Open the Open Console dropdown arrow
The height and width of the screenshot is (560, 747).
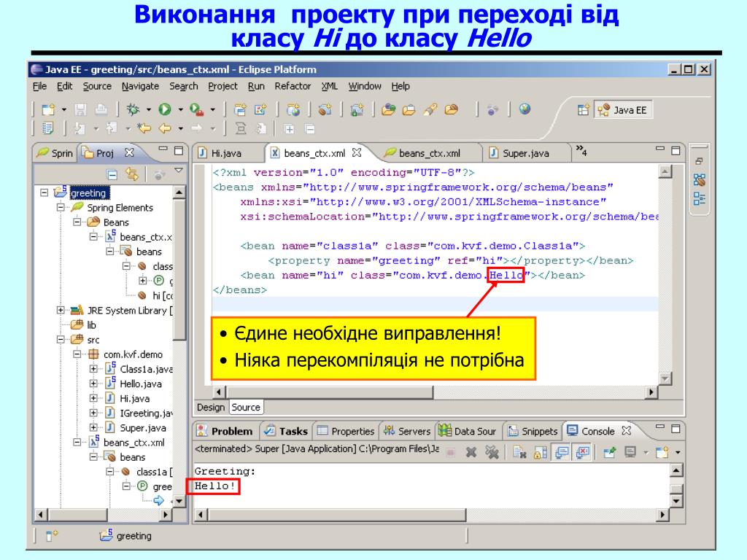pyautogui.click(x=678, y=452)
